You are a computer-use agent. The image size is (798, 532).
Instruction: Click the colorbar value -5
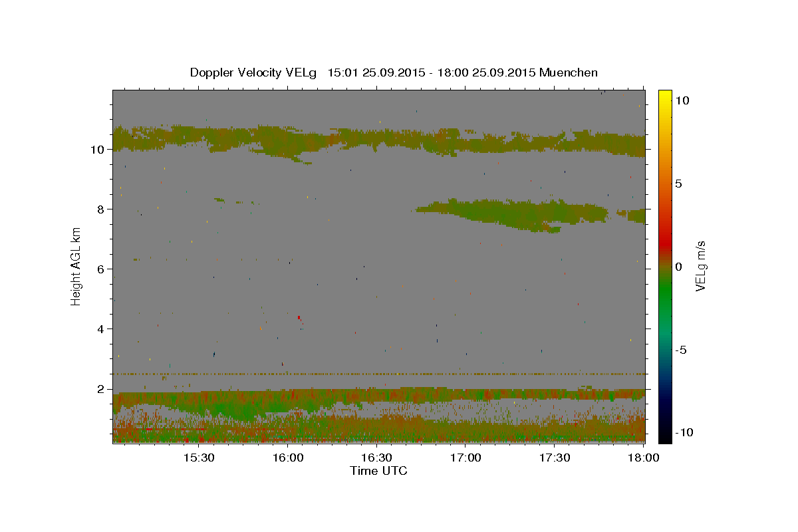[681, 350]
